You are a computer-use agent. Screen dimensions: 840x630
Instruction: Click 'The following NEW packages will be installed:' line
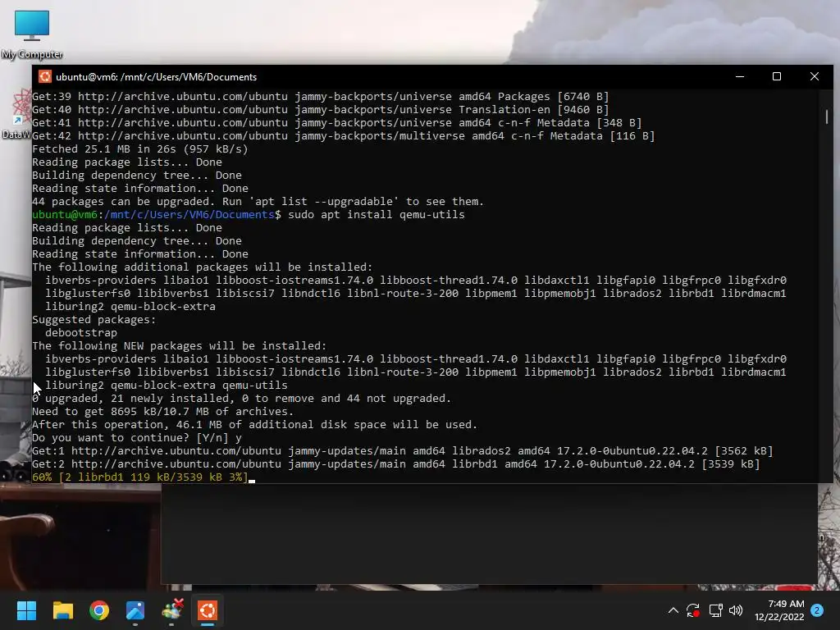click(180, 345)
